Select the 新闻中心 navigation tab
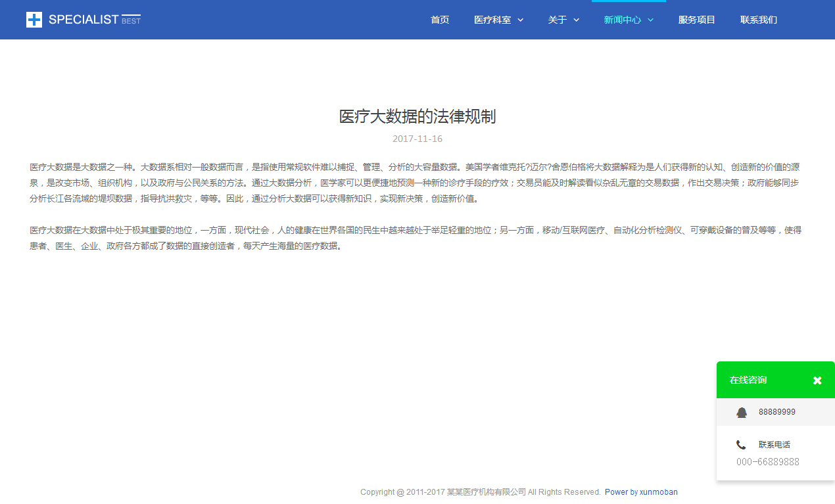 (622, 20)
